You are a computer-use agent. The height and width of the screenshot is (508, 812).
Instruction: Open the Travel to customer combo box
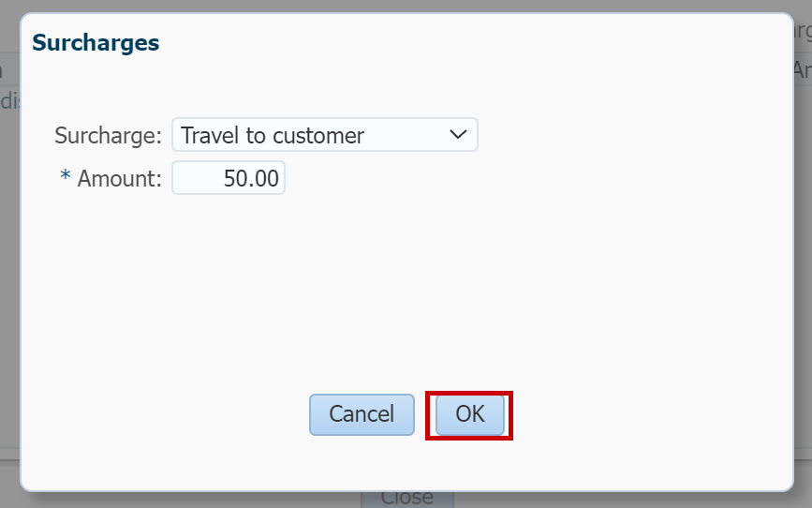pos(324,135)
